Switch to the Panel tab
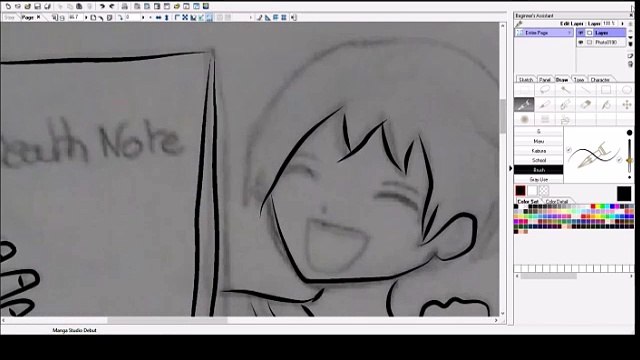Image resolution: width=640 pixels, height=360 pixels. point(544,80)
